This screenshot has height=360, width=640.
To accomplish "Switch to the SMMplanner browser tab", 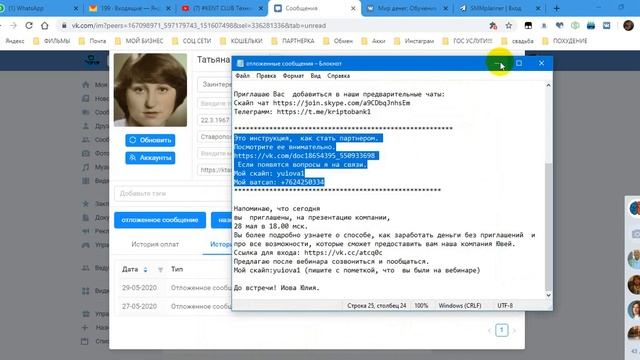I will click(499, 8).
